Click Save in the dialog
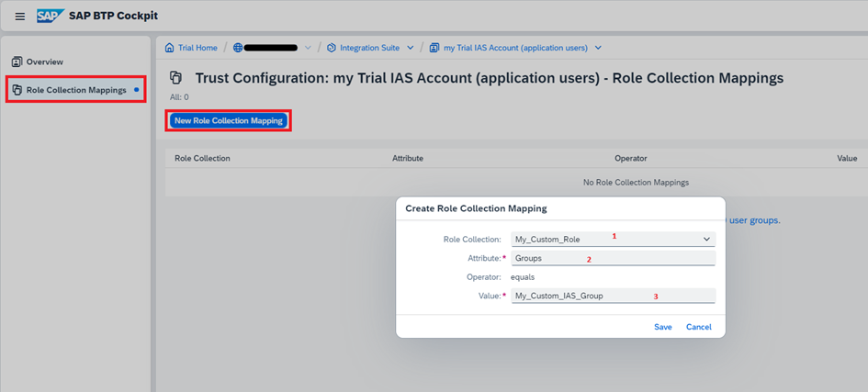Screen dimensions: 868x392 point(662,327)
